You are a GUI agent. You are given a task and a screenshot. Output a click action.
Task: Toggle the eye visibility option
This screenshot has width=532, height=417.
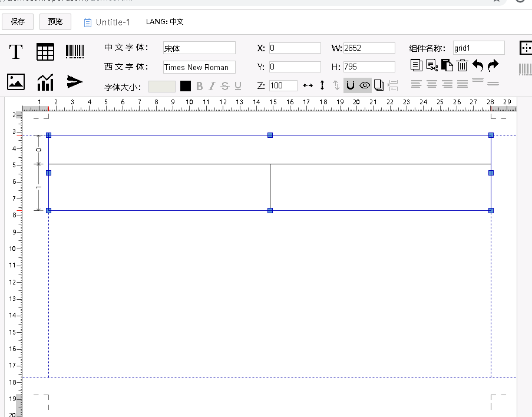(x=365, y=85)
